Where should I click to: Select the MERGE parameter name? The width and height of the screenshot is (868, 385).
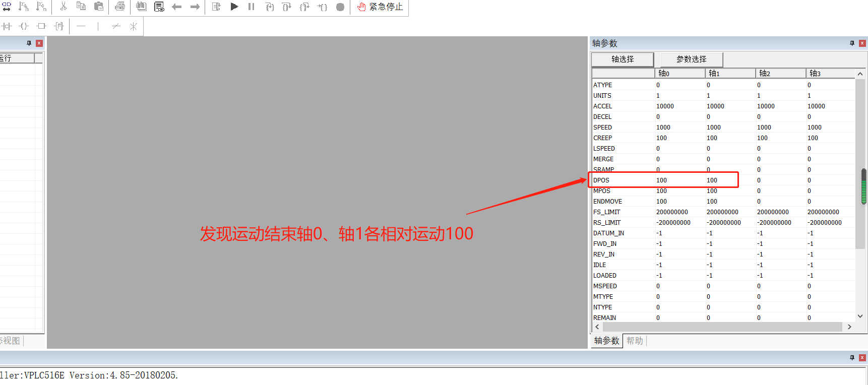pyautogui.click(x=603, y=159)
